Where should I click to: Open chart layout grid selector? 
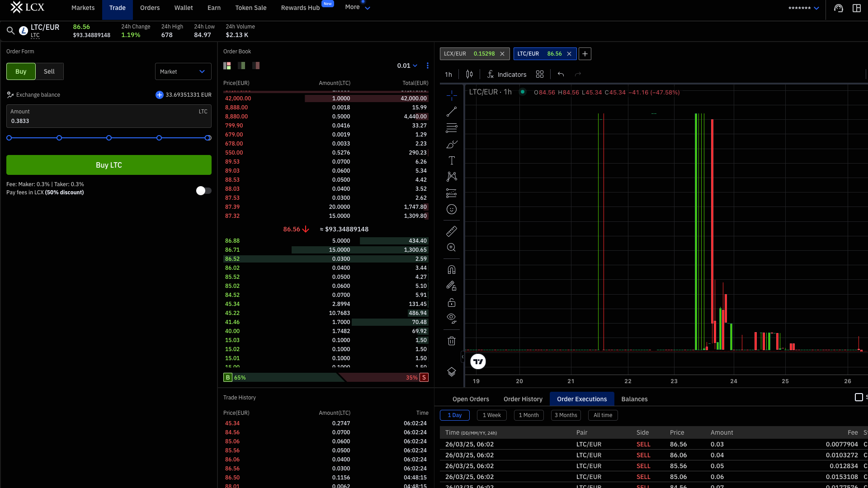[540, 74]
